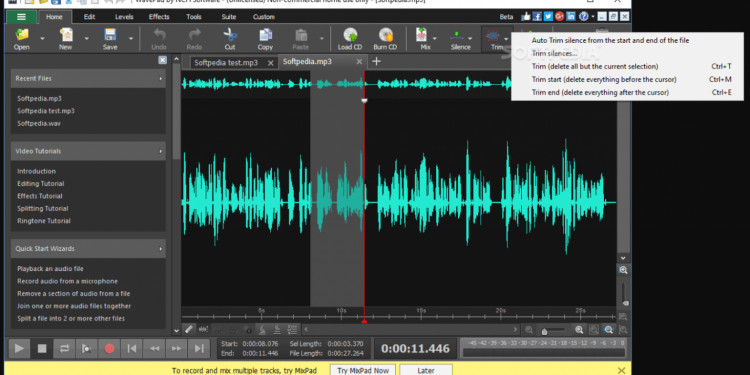Click the horizontal scrollbar under the waveform
750x375 pixels.
click(x=411, y=330)
